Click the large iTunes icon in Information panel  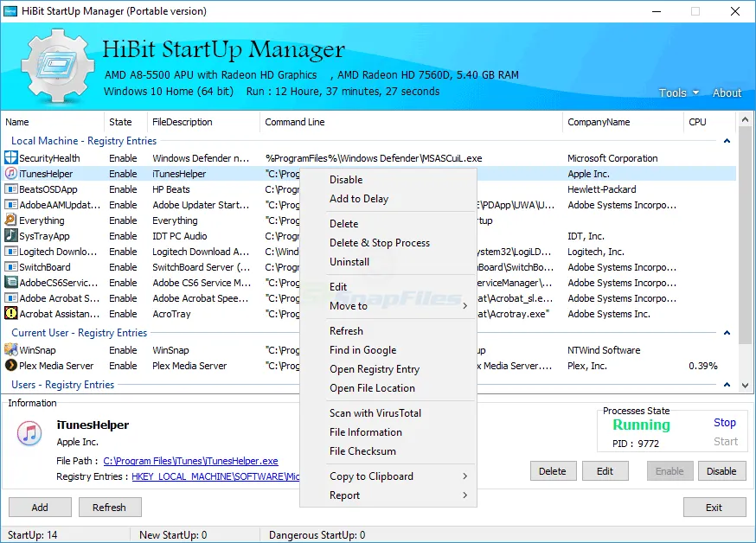29,433
